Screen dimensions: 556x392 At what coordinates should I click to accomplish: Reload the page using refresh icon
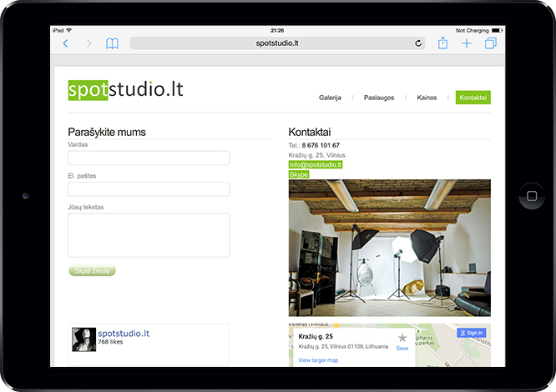418,43
